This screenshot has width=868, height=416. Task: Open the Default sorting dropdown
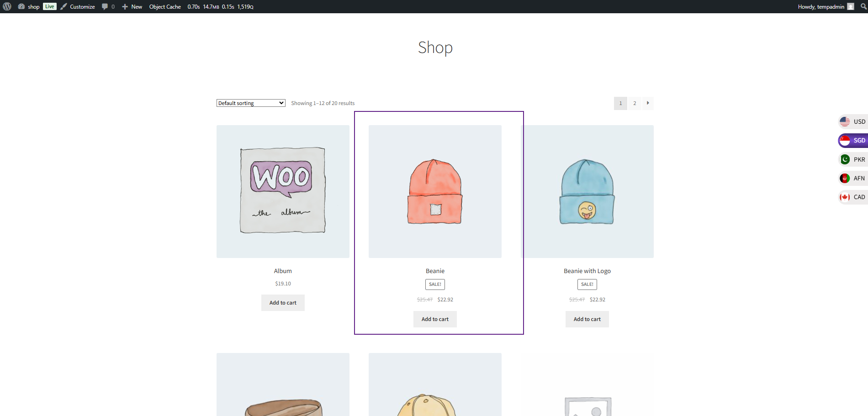251,103
